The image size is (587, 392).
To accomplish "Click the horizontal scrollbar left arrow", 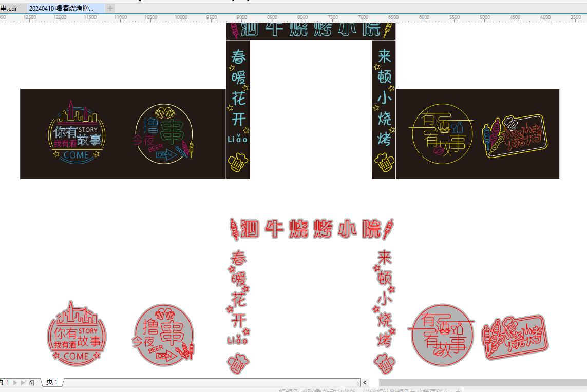I will click(x=365, y=382).
